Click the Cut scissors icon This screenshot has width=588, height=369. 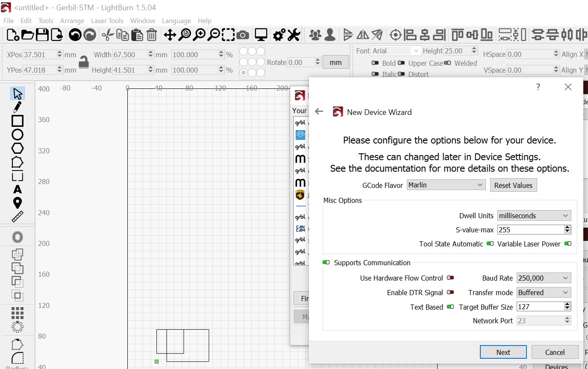[108, 35]
